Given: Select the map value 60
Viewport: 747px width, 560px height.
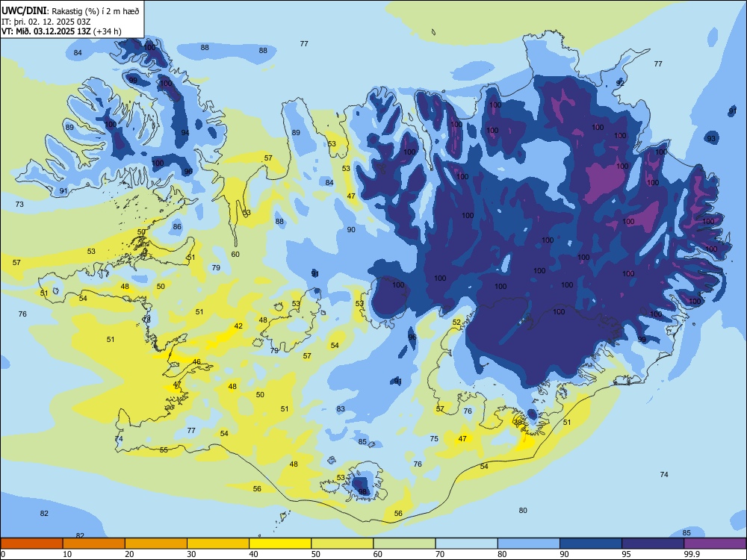Looking at the screenshot, I should pos(235,255).
